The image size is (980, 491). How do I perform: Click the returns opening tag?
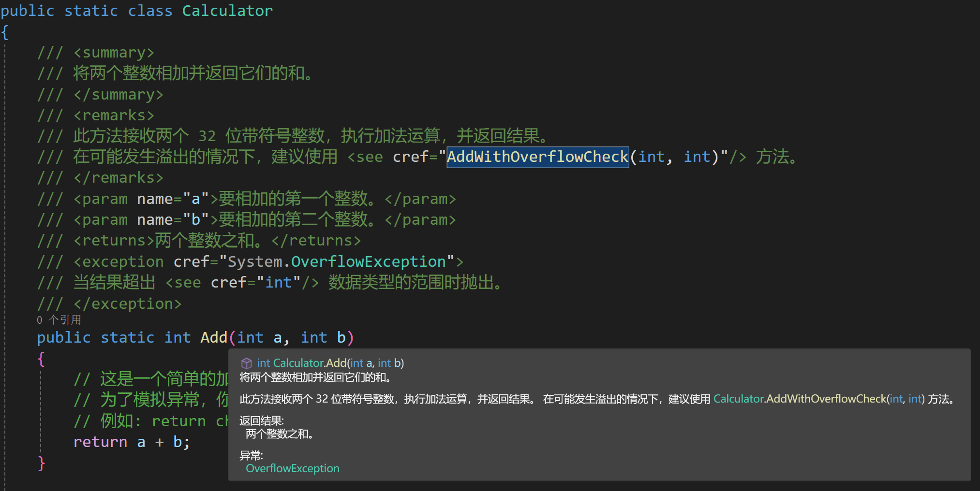pyautogui.click(x=113, y=240)
